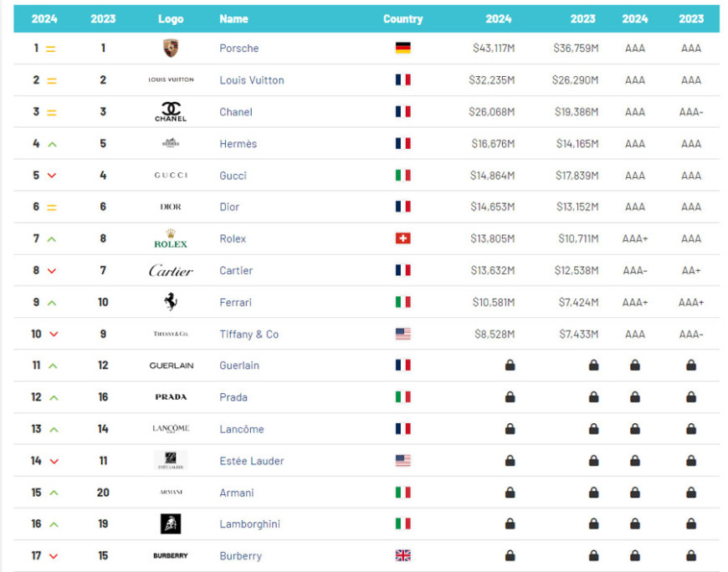Screen dimensions: 728x572
Task: Sort by the Name column header
Action: click(232, 18)
